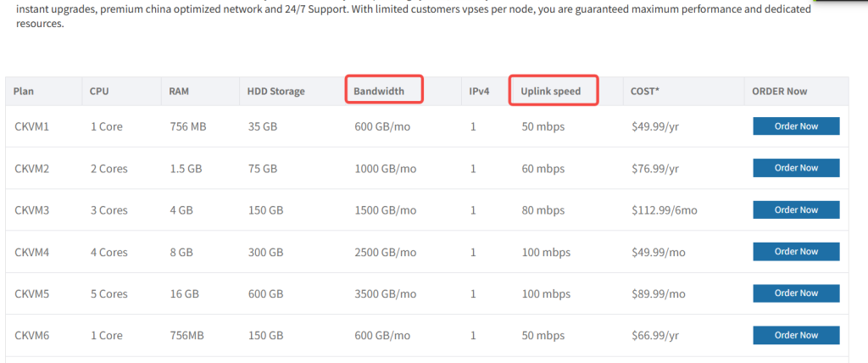The height and width of the screenshot is (363, 868).
Task: Order the CKVM2 plan at $76.99/yr
Action: 796,168
